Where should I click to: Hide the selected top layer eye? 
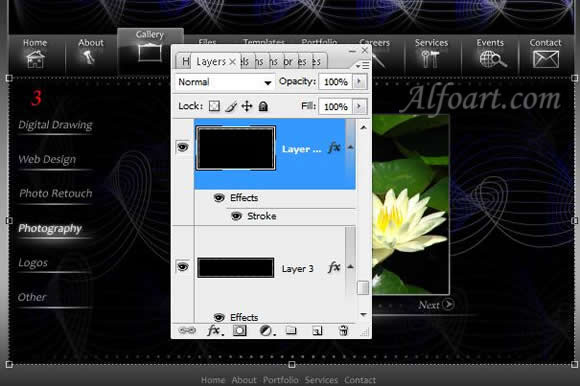point(182,147)
